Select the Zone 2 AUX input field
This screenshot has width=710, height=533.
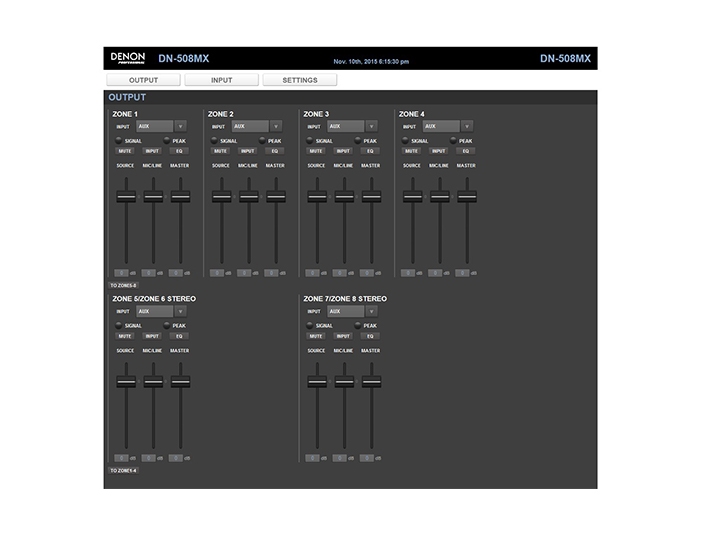[x=250, y=126]
